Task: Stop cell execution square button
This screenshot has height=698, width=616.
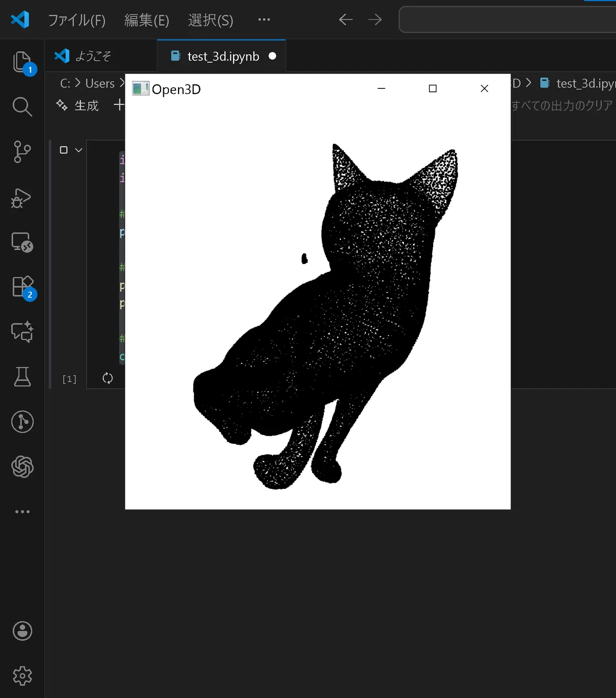Action: pos(64,150)
